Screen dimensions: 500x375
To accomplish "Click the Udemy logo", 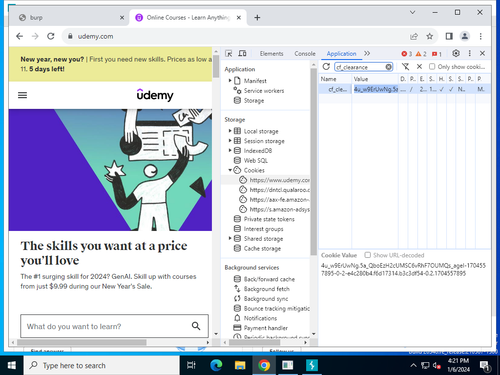I will coord(155,95).
